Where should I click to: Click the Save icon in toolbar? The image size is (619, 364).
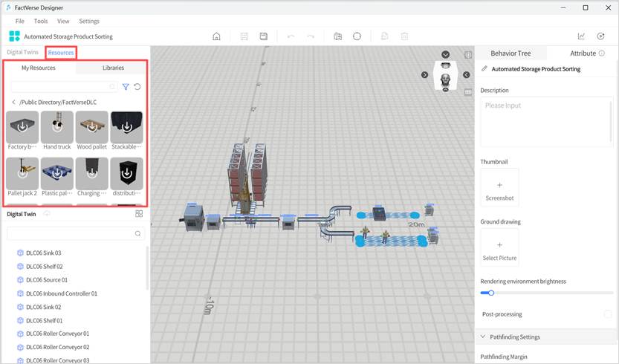click(x=264, y=36)
